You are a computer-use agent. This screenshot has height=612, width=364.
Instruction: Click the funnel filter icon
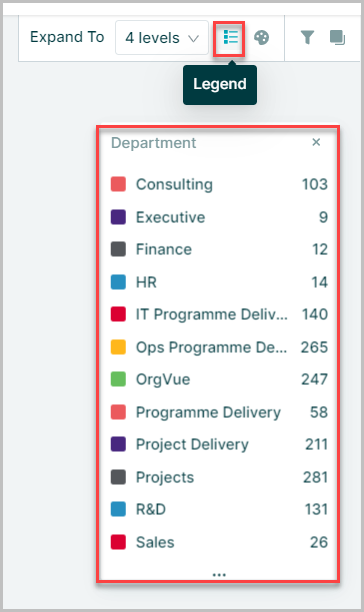tap(307, 38)
